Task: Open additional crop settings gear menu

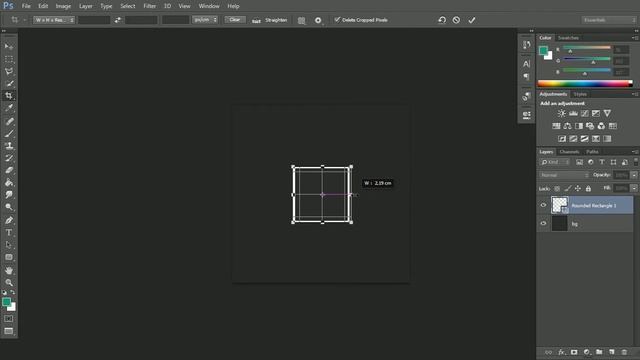Action: (318, 20)
